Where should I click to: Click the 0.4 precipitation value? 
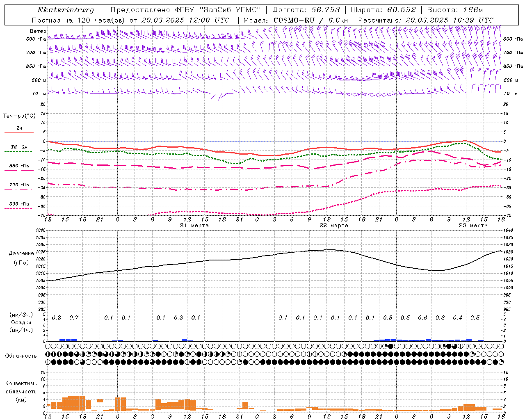point(457,317)
